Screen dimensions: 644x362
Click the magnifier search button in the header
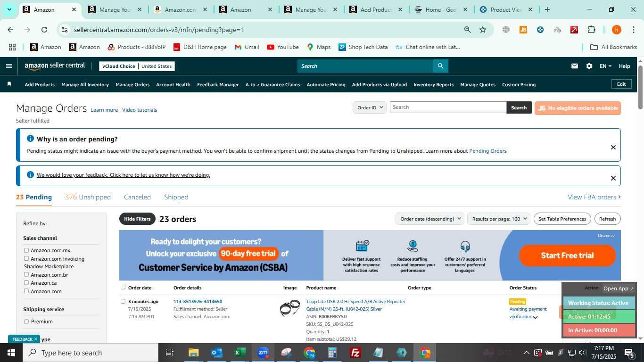pos(440,66)
